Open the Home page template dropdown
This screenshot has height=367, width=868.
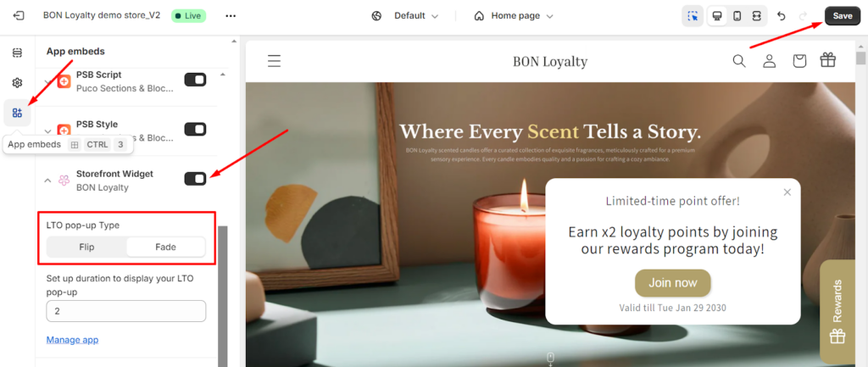click(x=514, y=16)
